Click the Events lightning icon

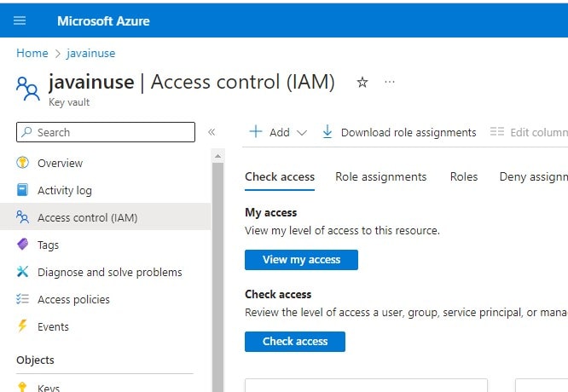22,326
